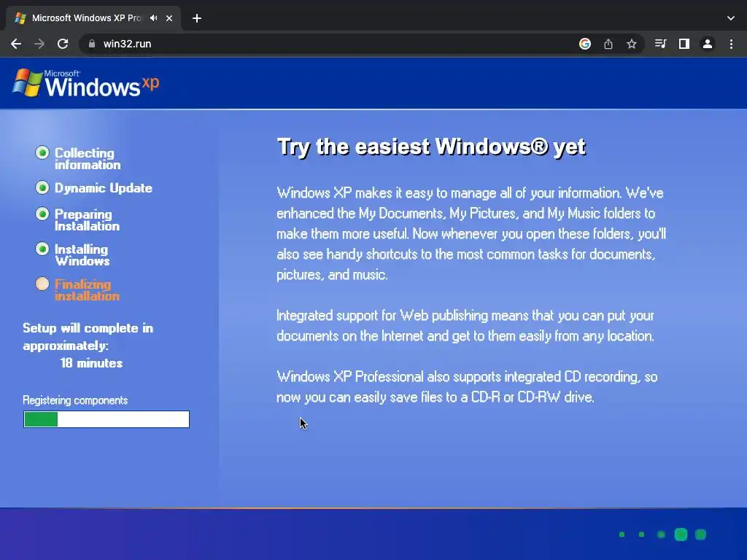The image size is (747, 560).
Task: Click the 'Try the easiest Windows yet' heading
Action: click(432, 147)
